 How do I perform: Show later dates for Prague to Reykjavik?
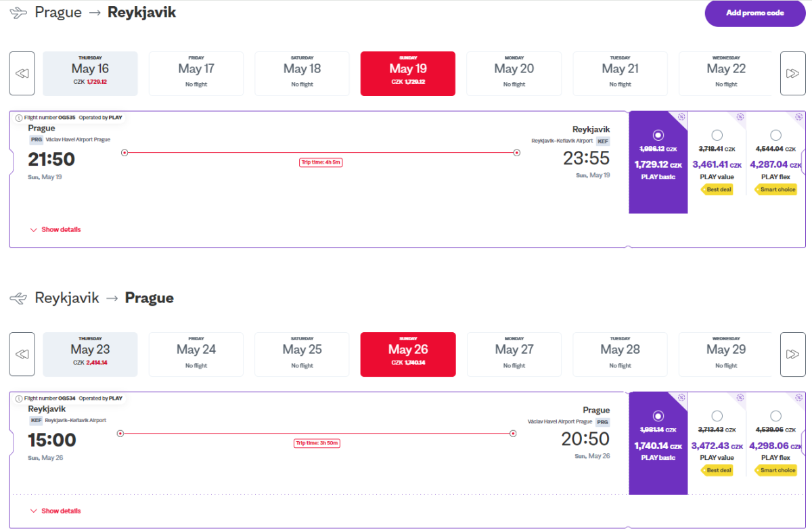coord(792,73)
